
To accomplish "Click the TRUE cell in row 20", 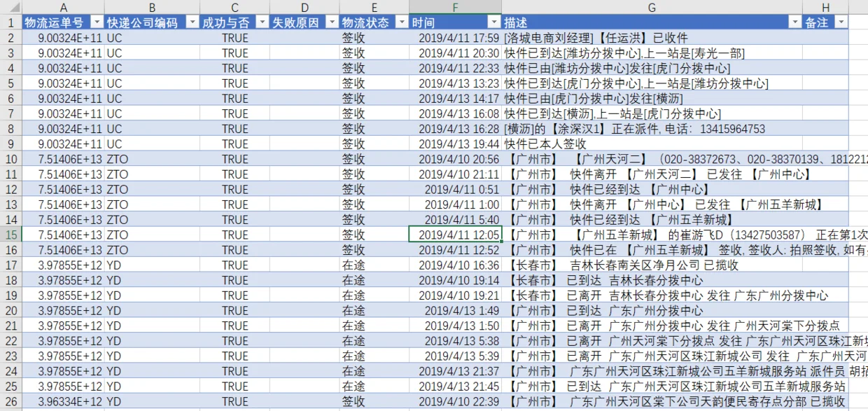I will coord(234,310).
